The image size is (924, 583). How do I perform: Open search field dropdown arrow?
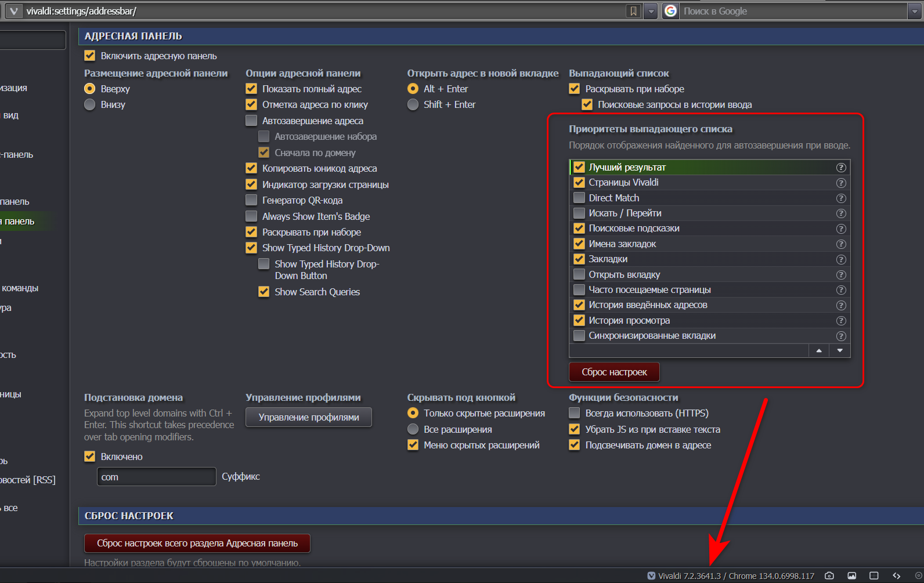tap(914, 11)
